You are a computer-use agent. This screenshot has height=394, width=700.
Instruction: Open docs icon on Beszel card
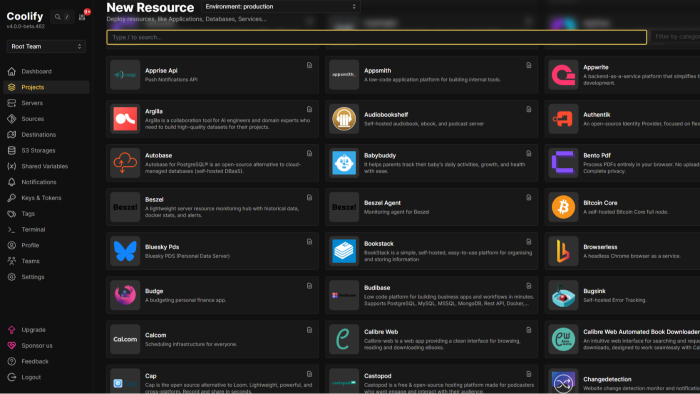click(x=309, y=198)
